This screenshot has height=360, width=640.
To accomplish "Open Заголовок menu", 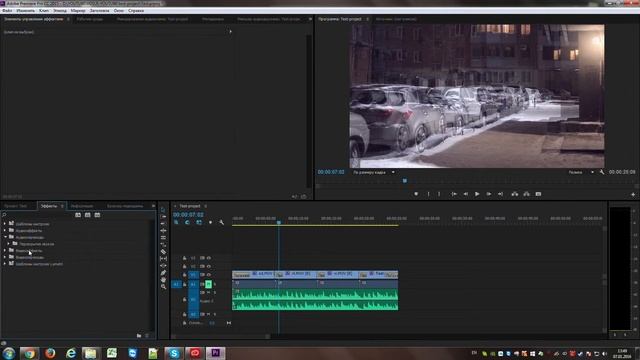I will 99,11.
